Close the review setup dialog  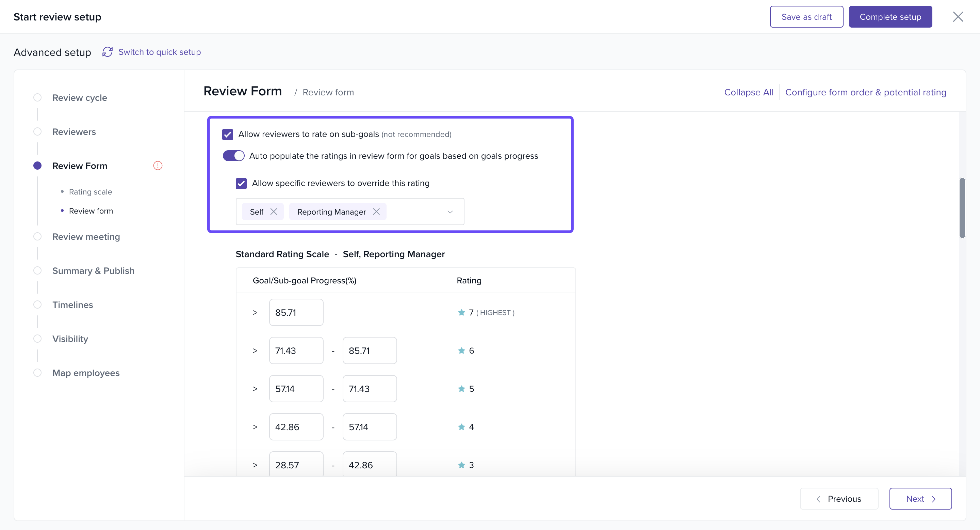tap(958, 17)
